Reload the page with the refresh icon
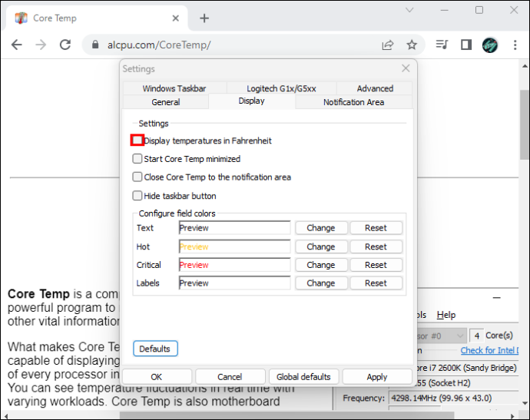The height and width of the screenshot is (420, 530). coord(65,45)
